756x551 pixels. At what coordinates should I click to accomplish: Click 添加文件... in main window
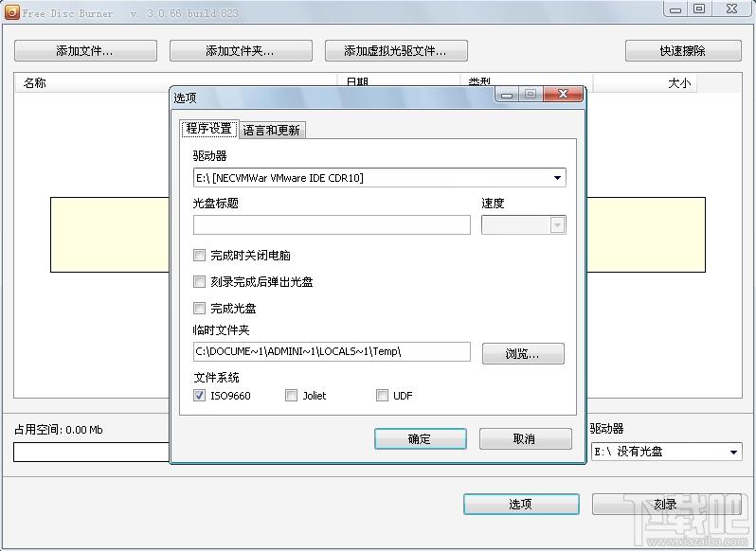pyautogui.click(x=85, y=50)
